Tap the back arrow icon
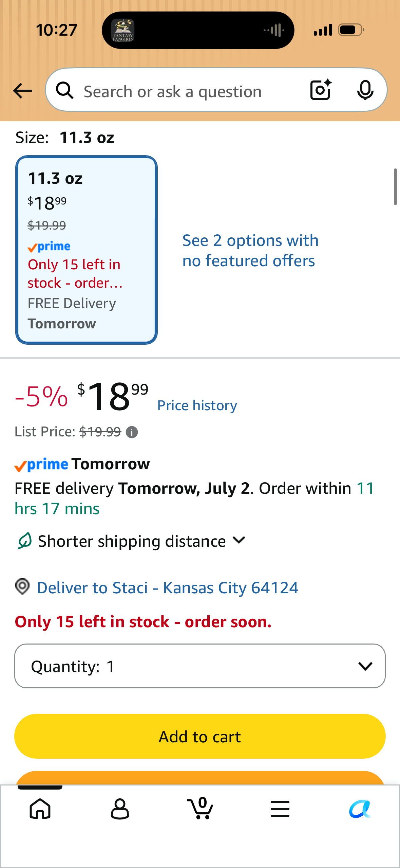 click(x=22, y=91)
